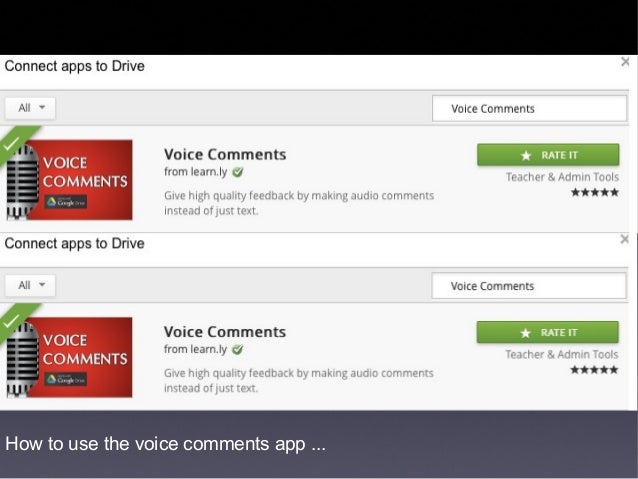Click the five-star rating in upper dialog
Viewport: 638px width, 479px height.
point(595,192)
